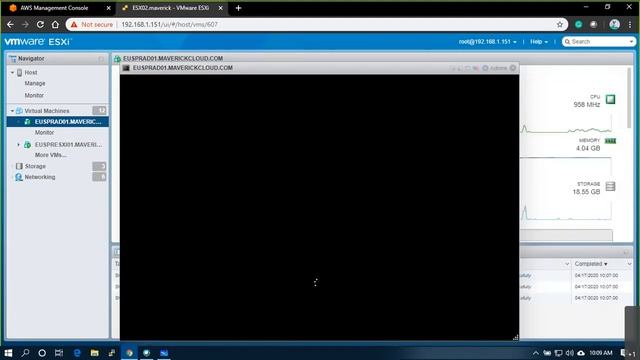Viewport: 640px width, 360px height.
Task: Open the Windows Start menu
Action: tap(8, 353)
